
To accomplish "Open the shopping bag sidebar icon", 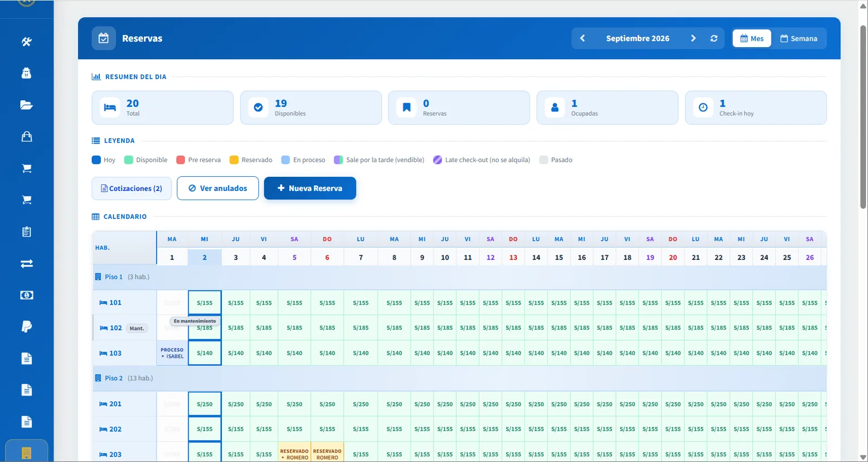I will [x=26, y=137].
